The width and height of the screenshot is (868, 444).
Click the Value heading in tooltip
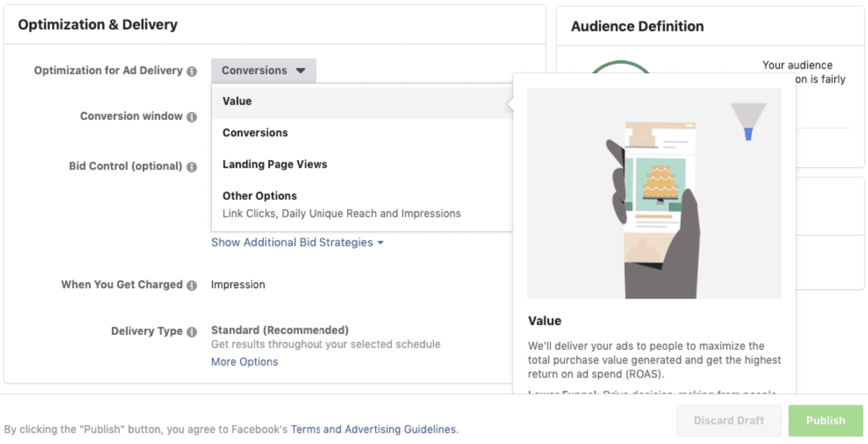(x=544, y=321)
